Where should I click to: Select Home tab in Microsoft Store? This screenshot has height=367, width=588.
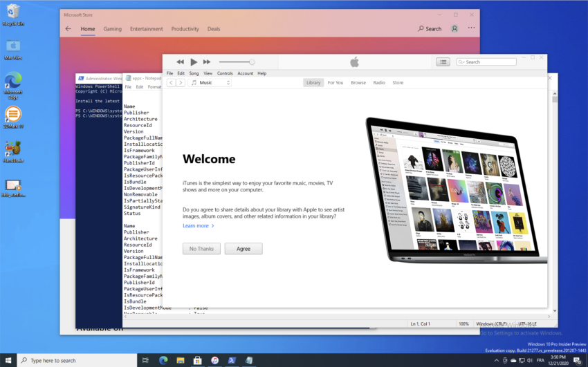(x=88, y=29)
